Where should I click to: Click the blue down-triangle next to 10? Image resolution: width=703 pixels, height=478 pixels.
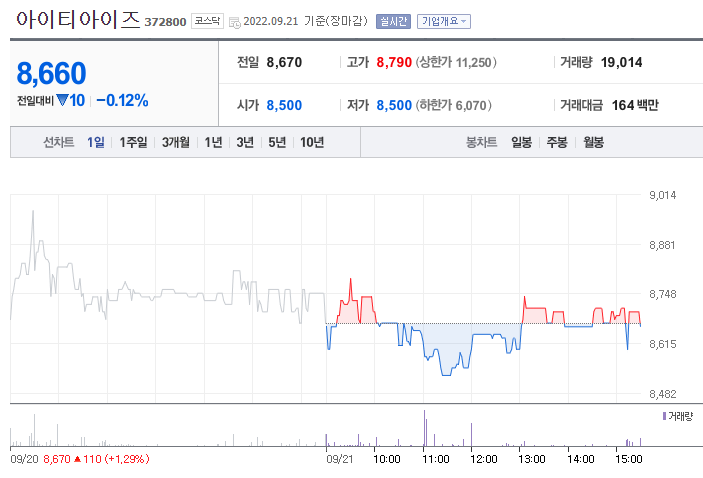point(62,100)
